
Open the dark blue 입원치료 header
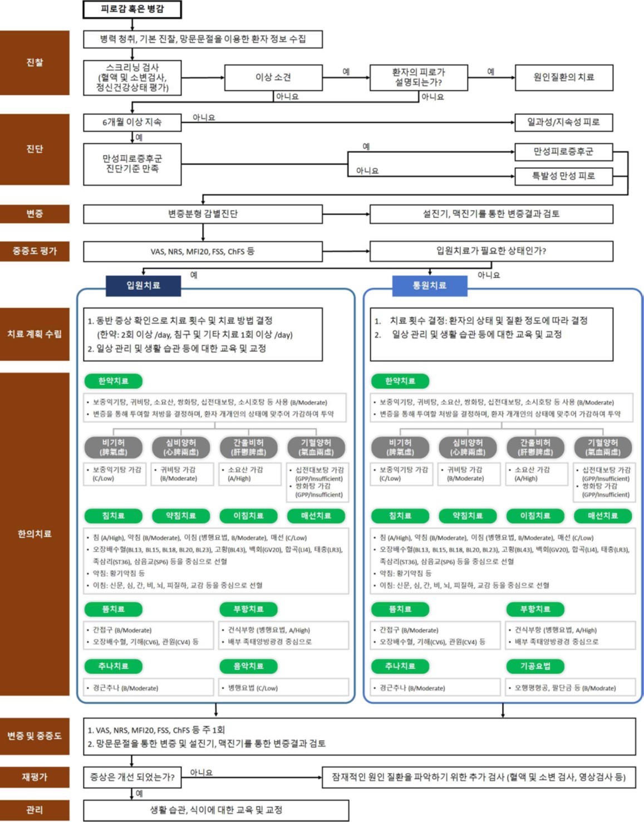(x=143, y=285)
